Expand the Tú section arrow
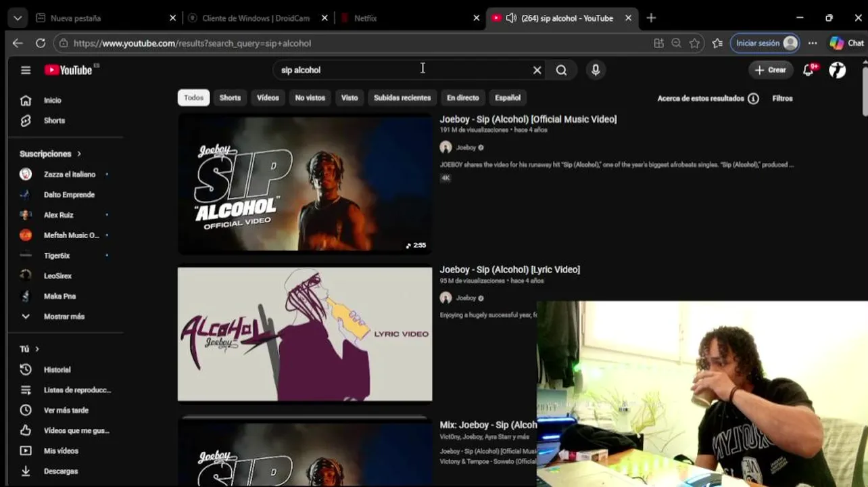Viewport: 868px width, 487px height. (37, 349)
